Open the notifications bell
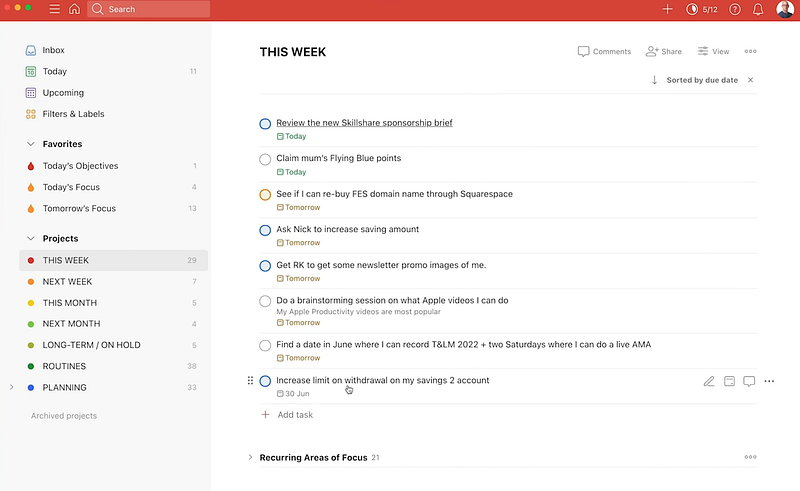The image size is (800, 491). pos(758,9)
